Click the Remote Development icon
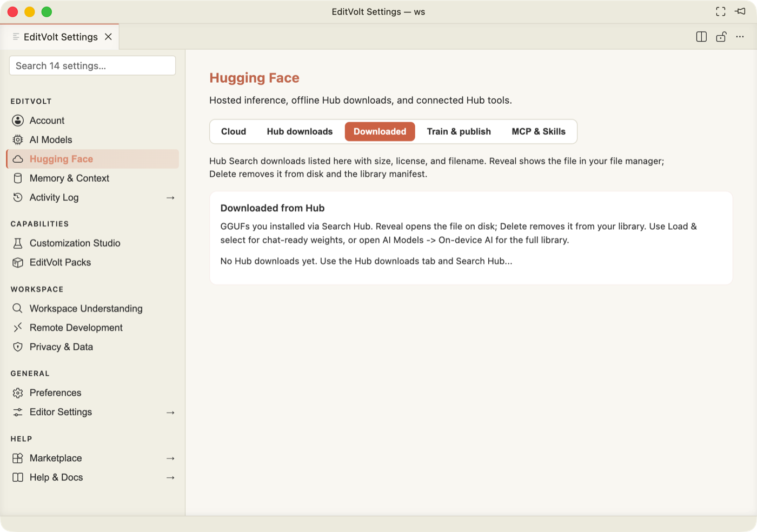757x532 pixels. pos(18,328)
